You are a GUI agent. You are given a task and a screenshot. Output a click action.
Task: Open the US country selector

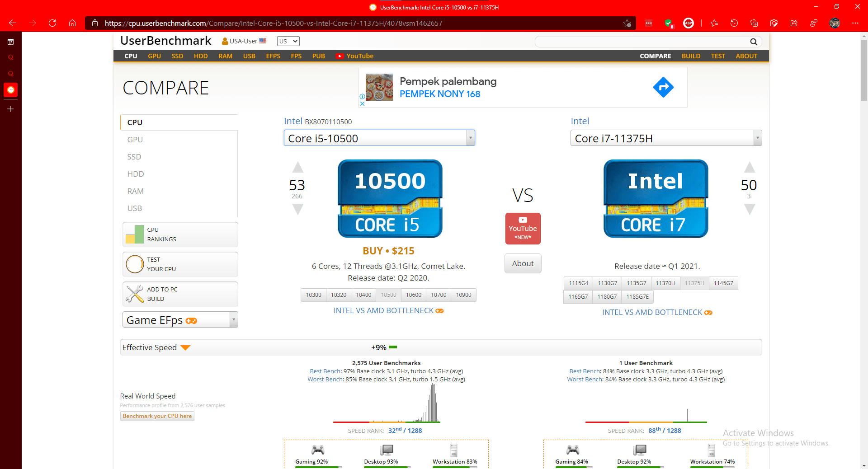coord(288,41)
